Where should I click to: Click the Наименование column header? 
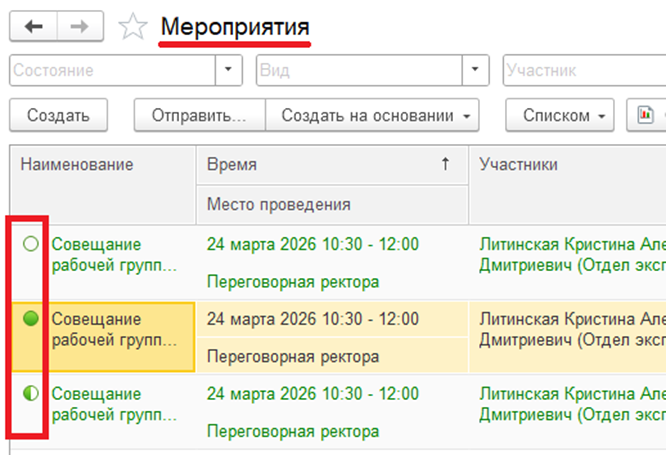(x=77, y=165)
